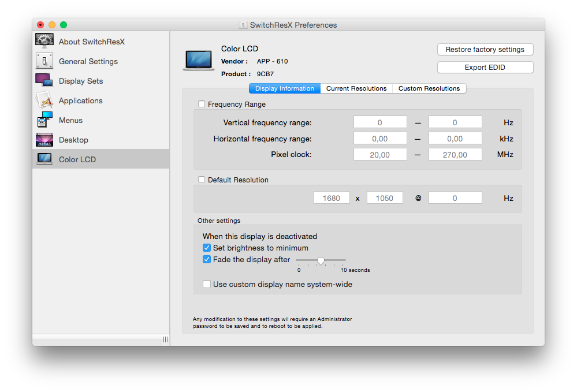The image size is (577, 392).
Task: Click the About SwitchResX gear icon
Action: coord(44,41)
